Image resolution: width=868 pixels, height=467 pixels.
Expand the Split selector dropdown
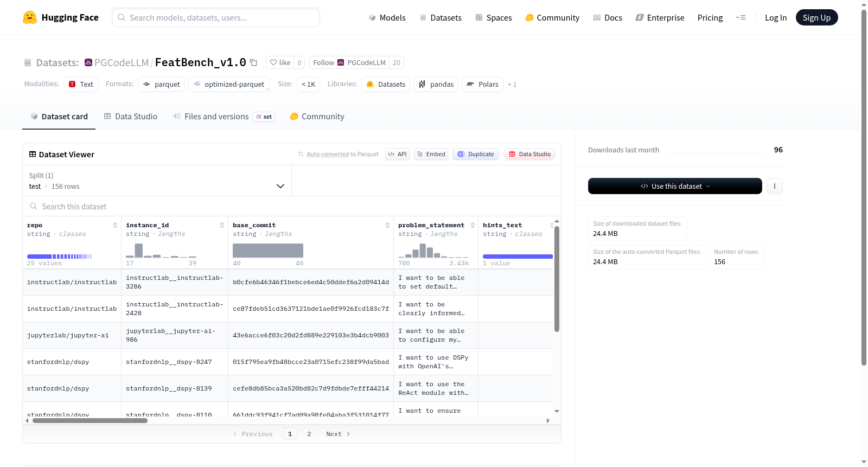coord(157,181)
